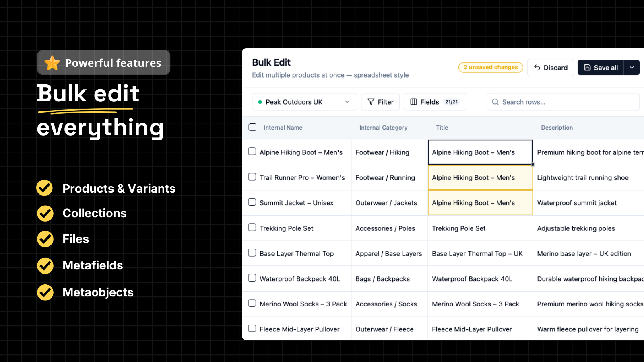Click the Title column header
The image size is (644, 362).
(x=442, y=128)
